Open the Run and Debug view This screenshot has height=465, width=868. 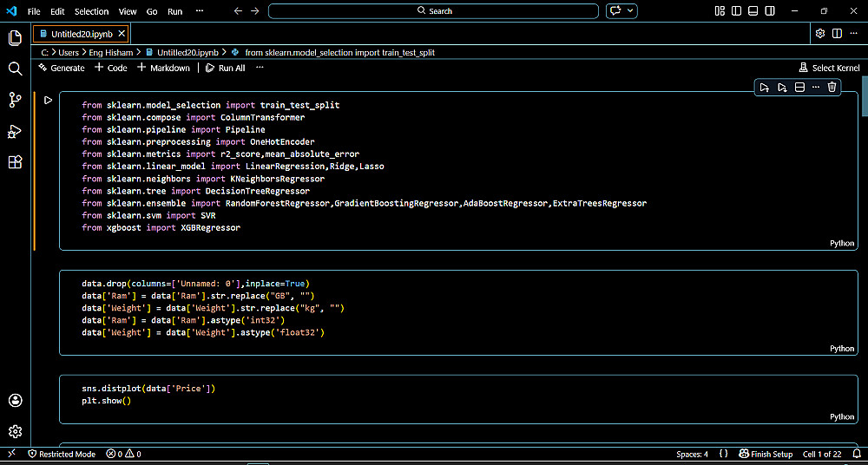tap(15, 131)
